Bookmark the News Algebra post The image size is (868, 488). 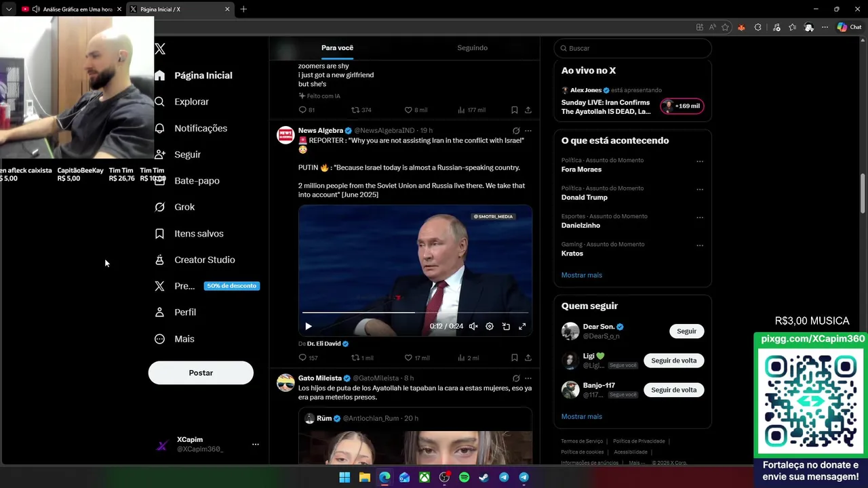[515, 358]
